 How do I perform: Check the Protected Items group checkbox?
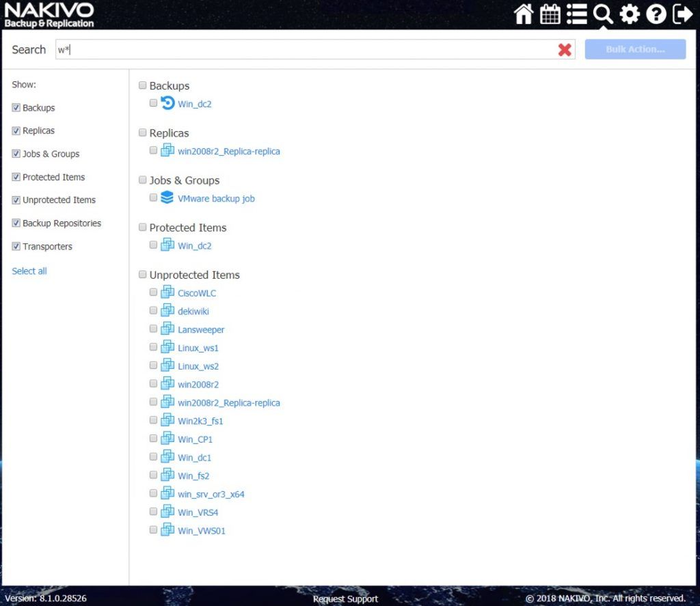(x=142, y=227)
